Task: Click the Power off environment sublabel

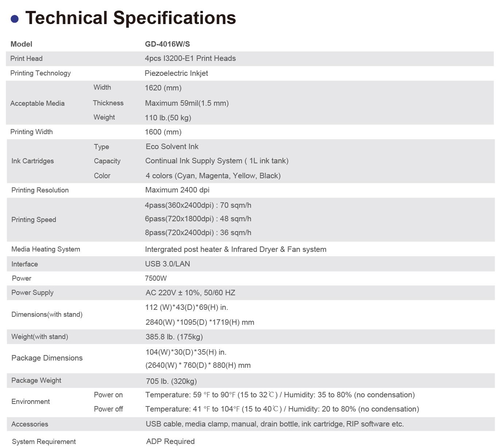Action: (108, 409)
